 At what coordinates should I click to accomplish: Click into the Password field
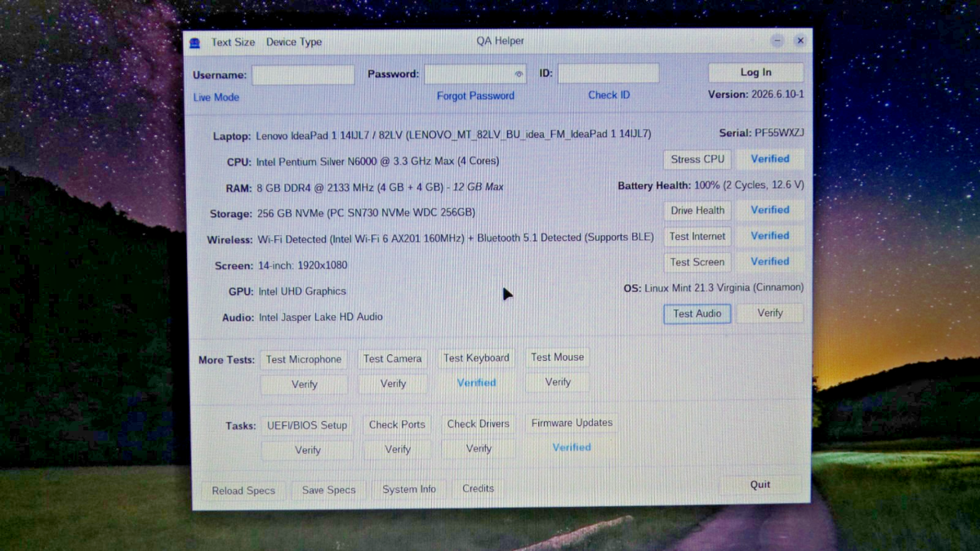pyautogui.click(x=475, y=74)
